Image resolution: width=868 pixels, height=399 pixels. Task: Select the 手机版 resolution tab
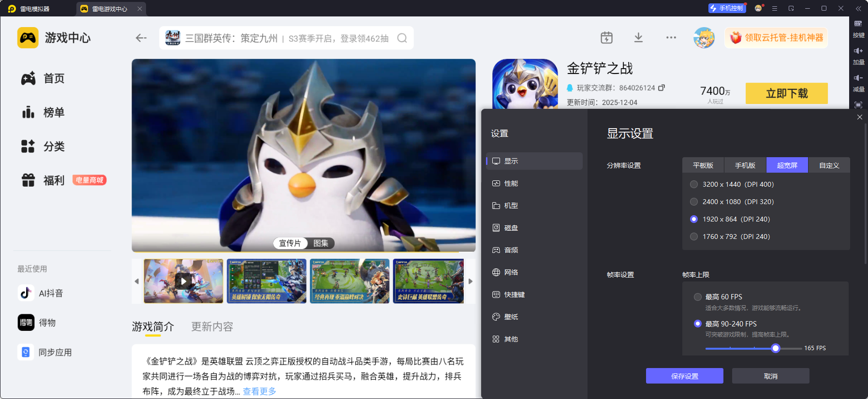745,165
